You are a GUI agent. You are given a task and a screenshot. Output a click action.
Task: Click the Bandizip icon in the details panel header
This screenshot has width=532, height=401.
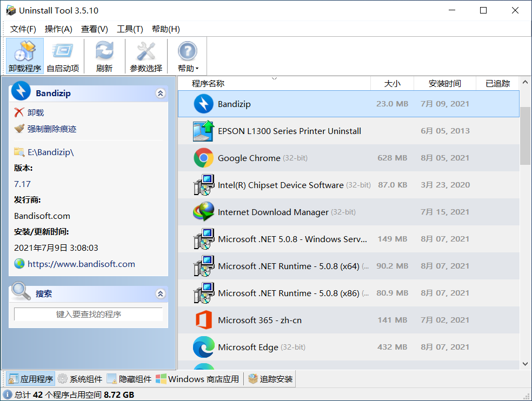[21, 91]
